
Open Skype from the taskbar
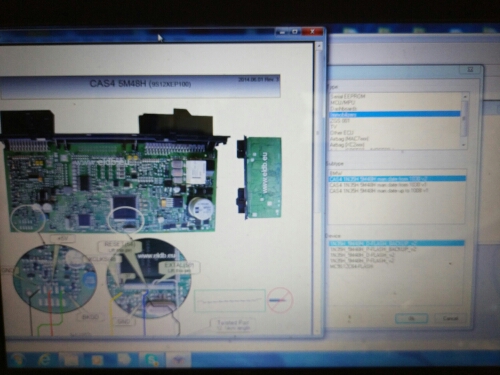(x=153, y=360)
